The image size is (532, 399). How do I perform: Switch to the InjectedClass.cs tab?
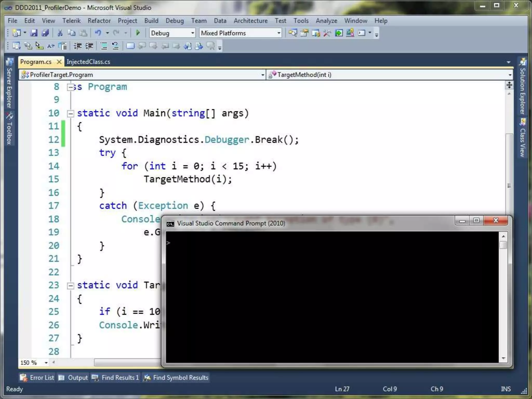tap(88, 62)
